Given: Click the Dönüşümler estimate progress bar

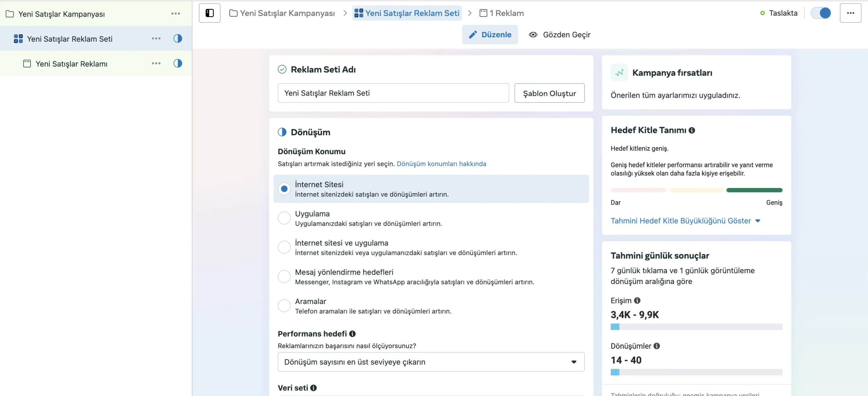Looking at the screenshot, I should 696,372.
